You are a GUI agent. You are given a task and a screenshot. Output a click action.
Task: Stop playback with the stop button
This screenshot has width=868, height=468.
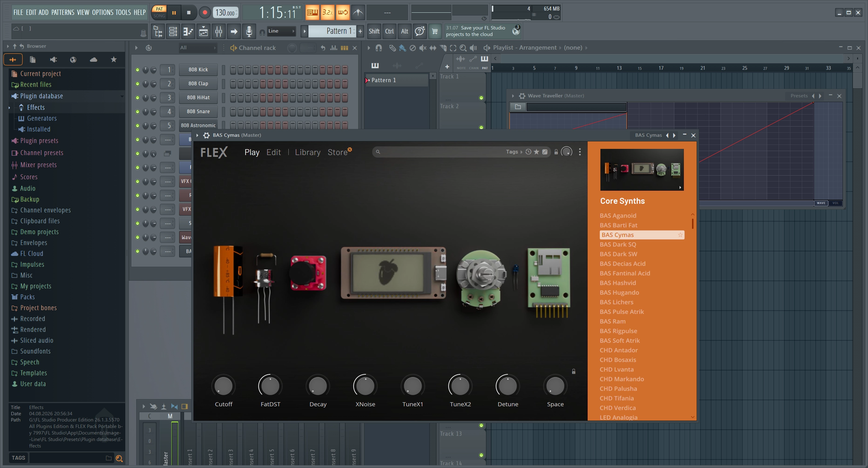tap(189, 13)
